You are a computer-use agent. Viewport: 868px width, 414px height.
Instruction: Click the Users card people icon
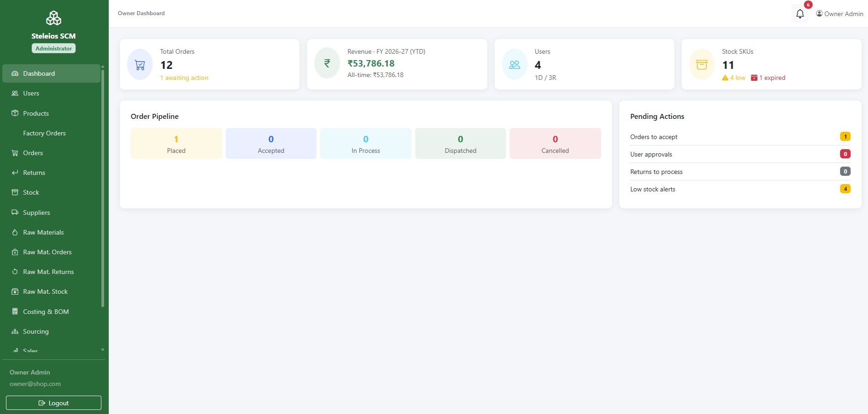[x=515, y=65]
